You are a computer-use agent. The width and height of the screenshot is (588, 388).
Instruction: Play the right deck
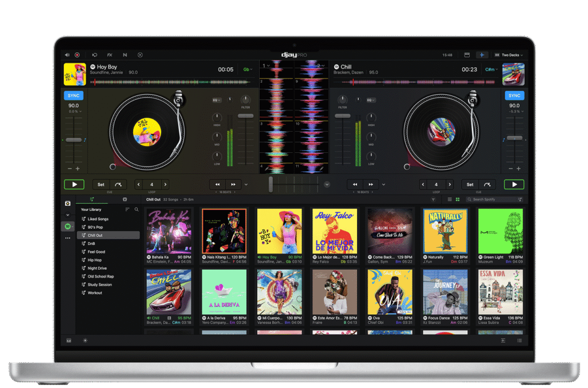point(514,185)
